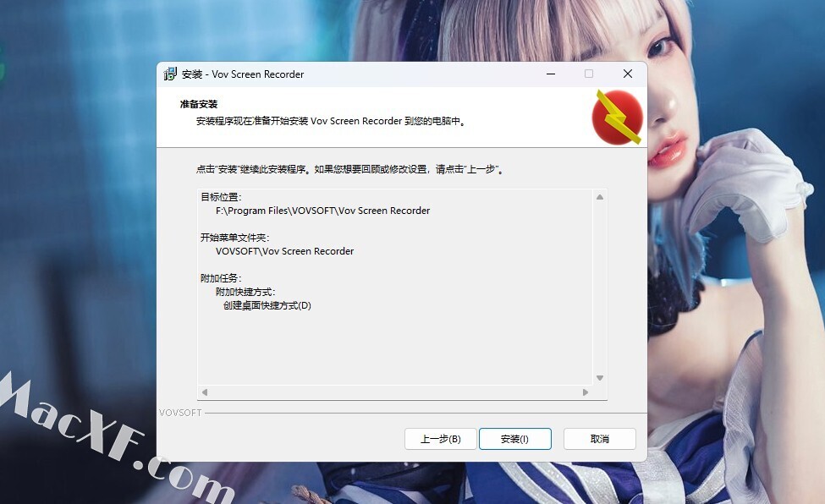Click the 创建桌面快捷方式(D) line
The height and width of the screenshot is (504, 825).
tap(267, 305)
